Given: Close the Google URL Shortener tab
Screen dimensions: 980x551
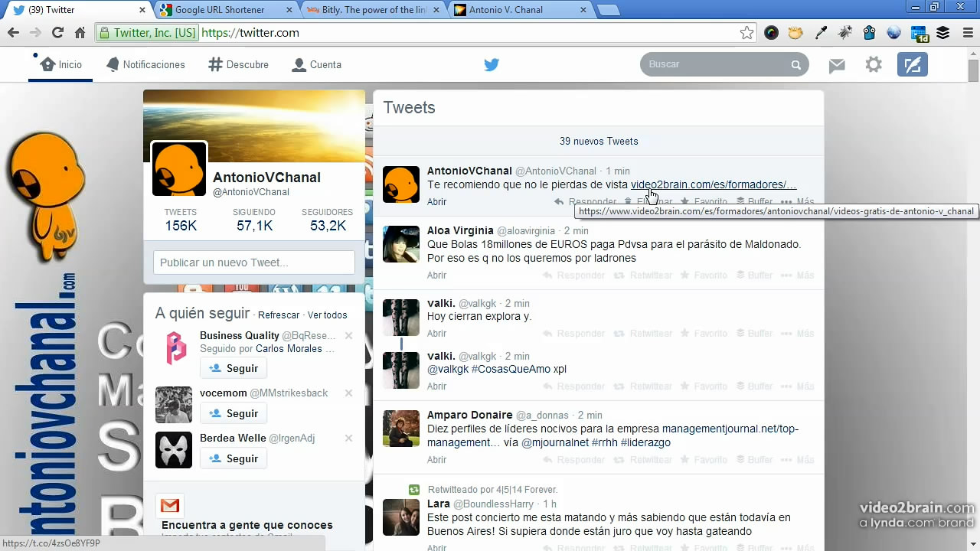Looking at the screenshot, I should coord(288,10).
